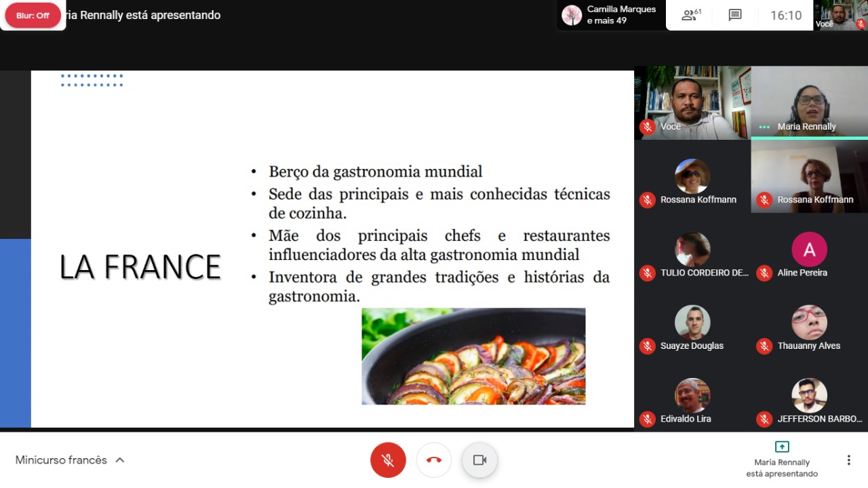Click the Maria Rennally name label

point(806,127)
